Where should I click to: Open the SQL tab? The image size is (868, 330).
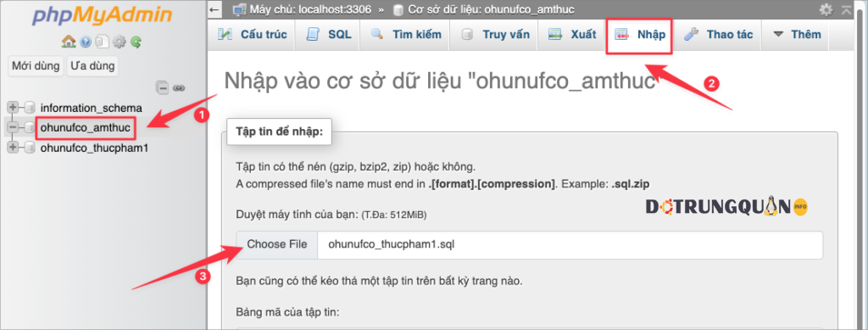pos(329,34)
